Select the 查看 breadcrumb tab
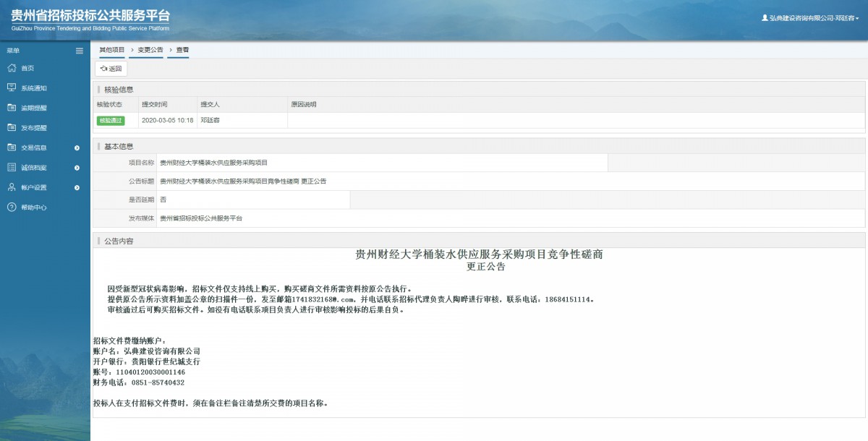868x441 pixels. click(182, 50)
